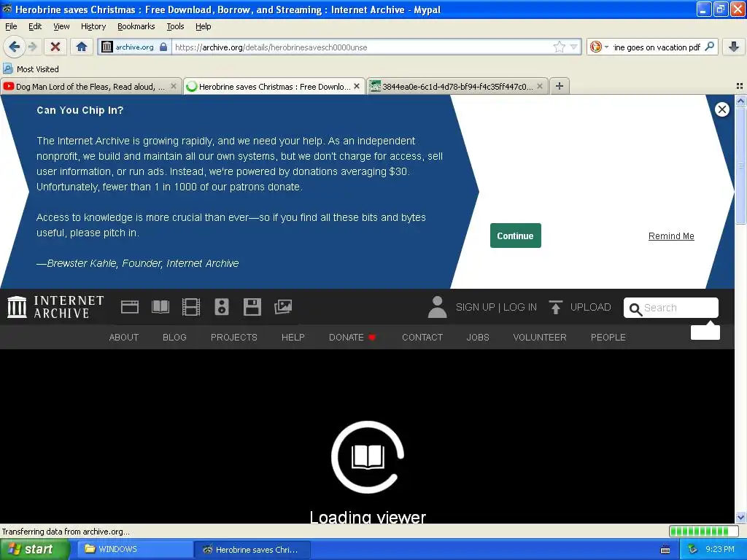Click the UPLOAD link
Viewport: 747px width, 560px height.
point(590,307)
